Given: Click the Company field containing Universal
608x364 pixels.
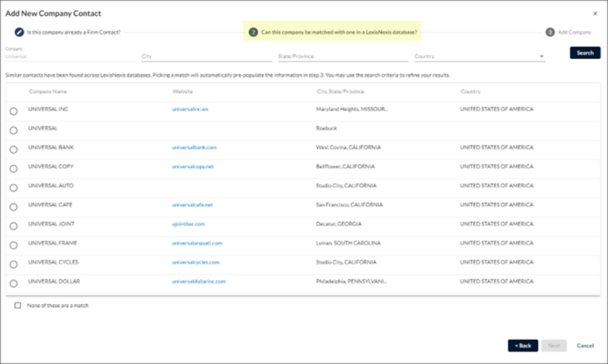Looking at the screenshot, I should pos(70,57).
